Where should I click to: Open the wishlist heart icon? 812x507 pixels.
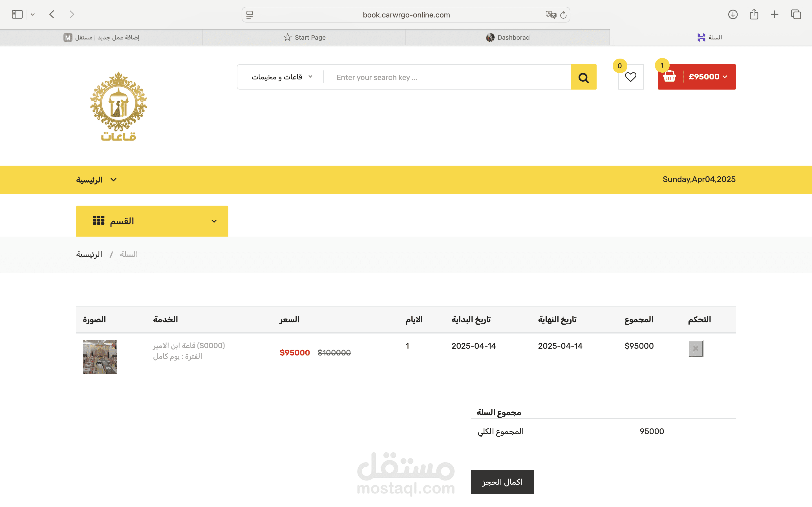630,77
